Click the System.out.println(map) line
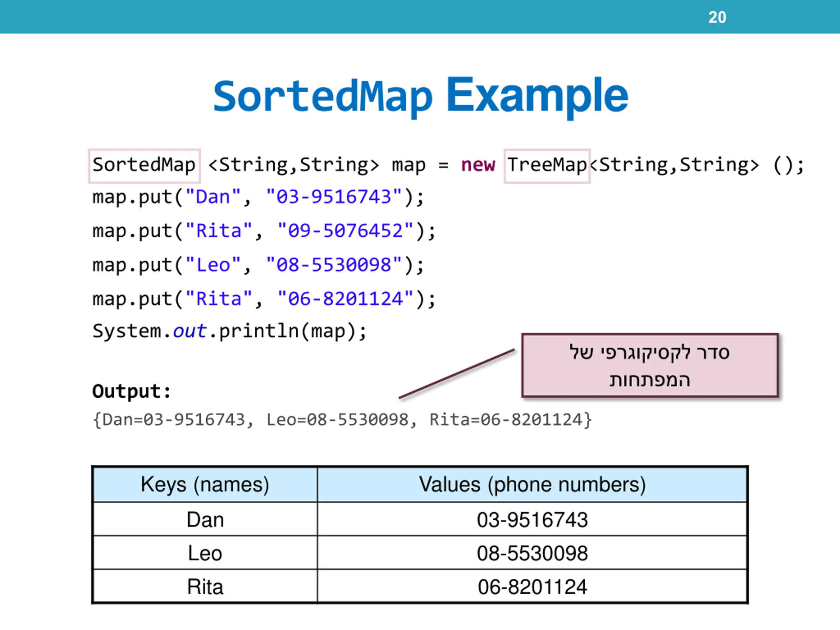 coord(230,331)
